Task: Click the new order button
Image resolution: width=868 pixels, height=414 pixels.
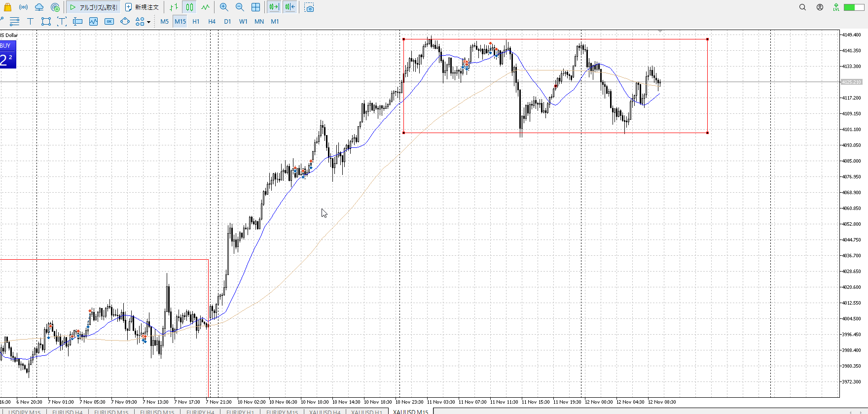Action: [x=142, y=7]
